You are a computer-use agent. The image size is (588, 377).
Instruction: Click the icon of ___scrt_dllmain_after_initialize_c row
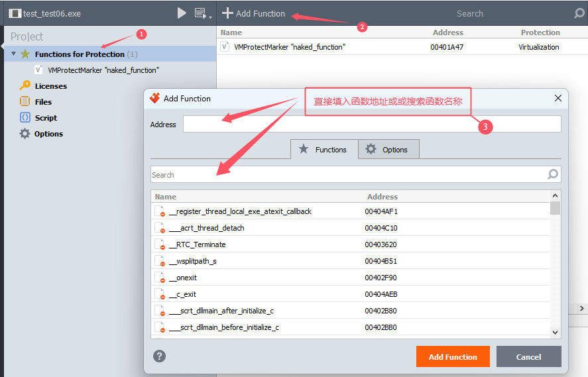click(x=160, y=310)
